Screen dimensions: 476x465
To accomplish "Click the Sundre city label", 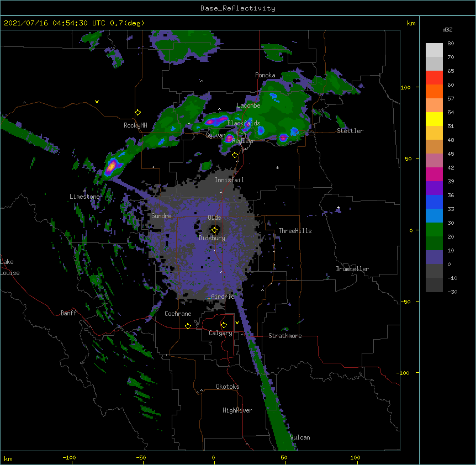I will point(161,216).
